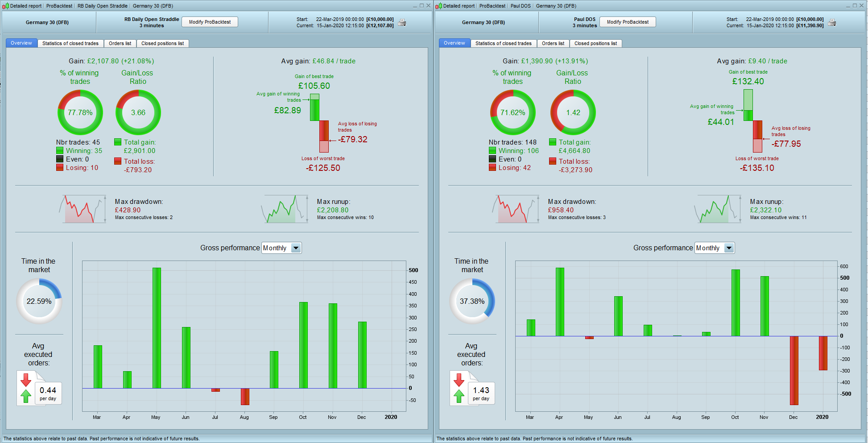Open Closed positions list tab in RB Daily Open Straddle

click(x=163, y=43)
